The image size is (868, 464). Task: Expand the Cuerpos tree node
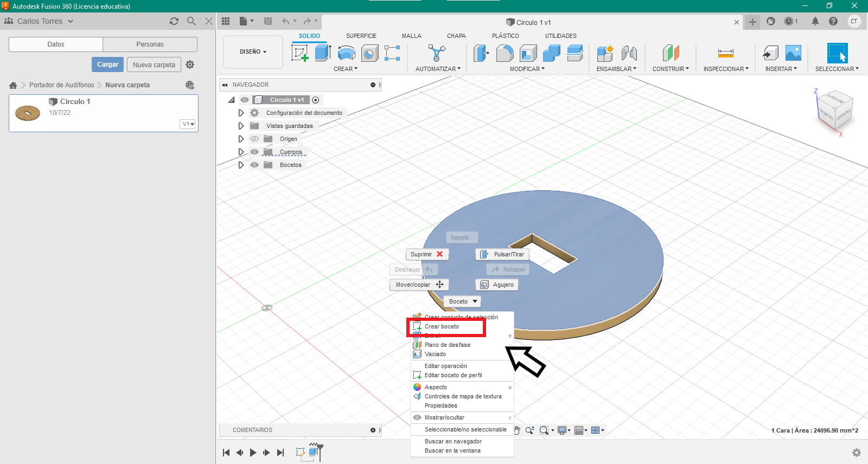(241, 152)
